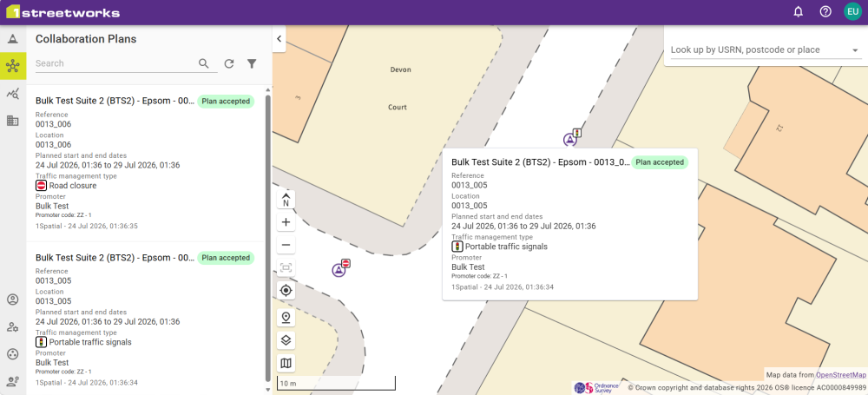Image resolution: width=868 pixels, height=395 pixels.
Task: Click Plan accepted badge in map popup
Action: 660,162
